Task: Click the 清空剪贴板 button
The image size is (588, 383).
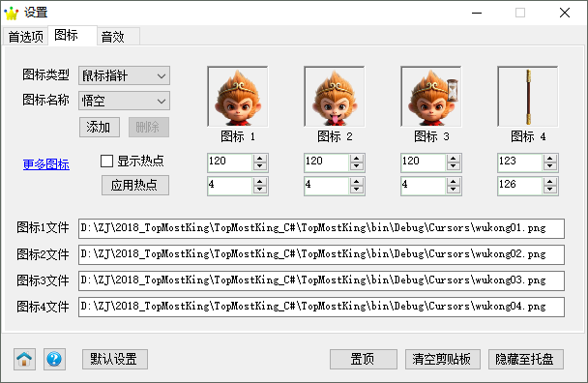Action: (443, 360)
